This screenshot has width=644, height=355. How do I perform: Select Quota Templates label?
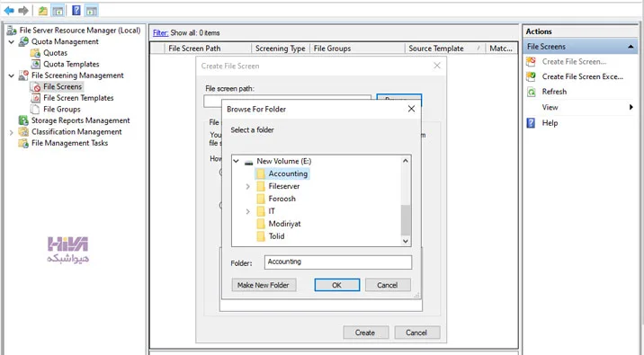pyautogui.click(x=71, y=64)
